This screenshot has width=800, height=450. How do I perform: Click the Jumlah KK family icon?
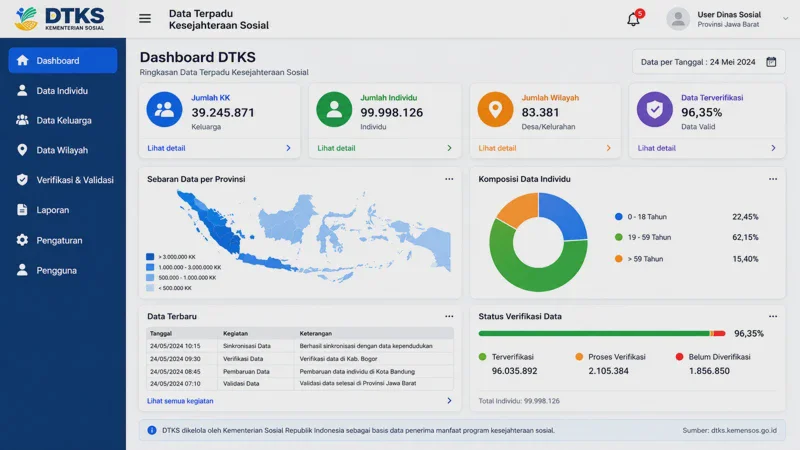point(164,110)
